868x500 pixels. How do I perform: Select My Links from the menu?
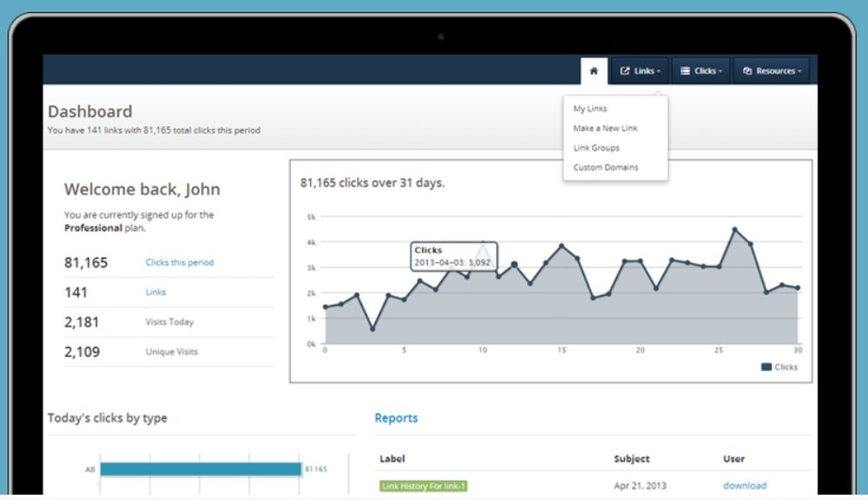(x=590, y=109)
